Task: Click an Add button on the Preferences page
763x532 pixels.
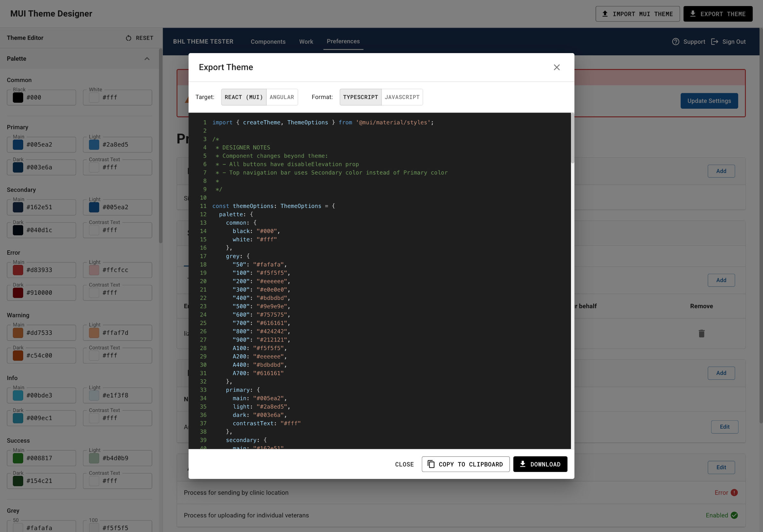Action: click(x=721, y=171)
